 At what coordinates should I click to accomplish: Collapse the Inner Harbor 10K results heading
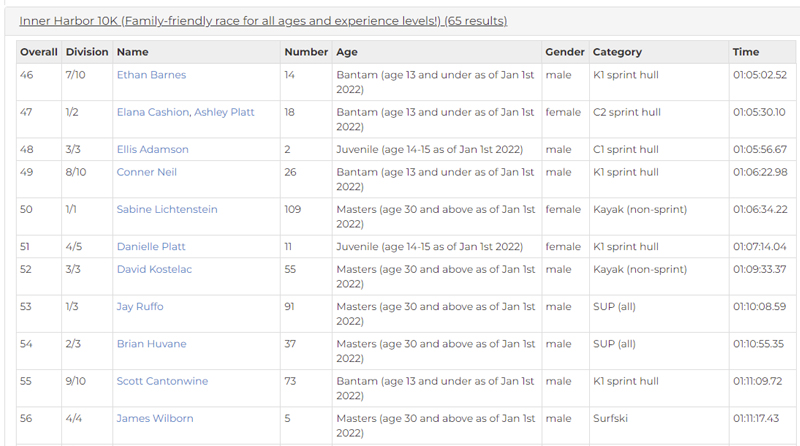coord(263,21)
